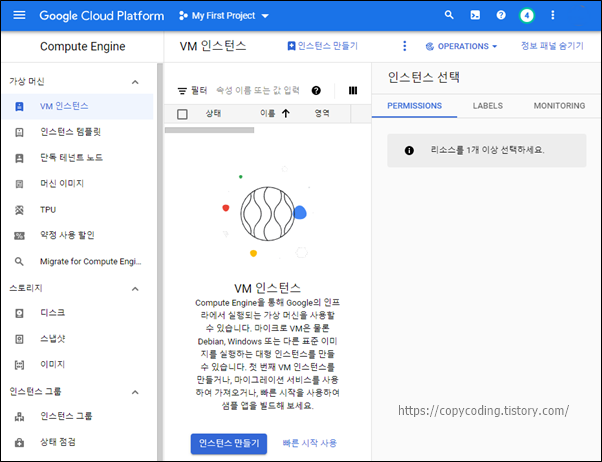Open the hamburger navigation menu
This screenshot has height=462, width=602.
pos(19,15)
